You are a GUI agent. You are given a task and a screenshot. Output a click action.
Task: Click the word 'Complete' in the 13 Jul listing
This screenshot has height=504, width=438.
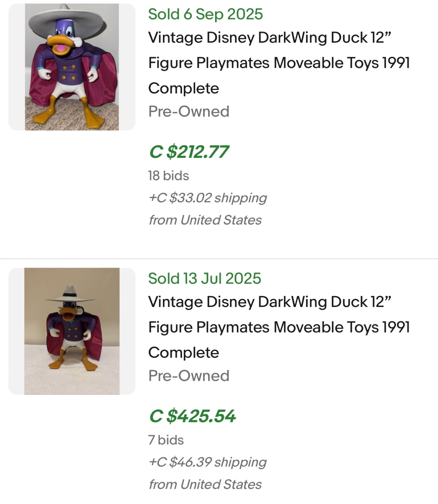point(183,352)
